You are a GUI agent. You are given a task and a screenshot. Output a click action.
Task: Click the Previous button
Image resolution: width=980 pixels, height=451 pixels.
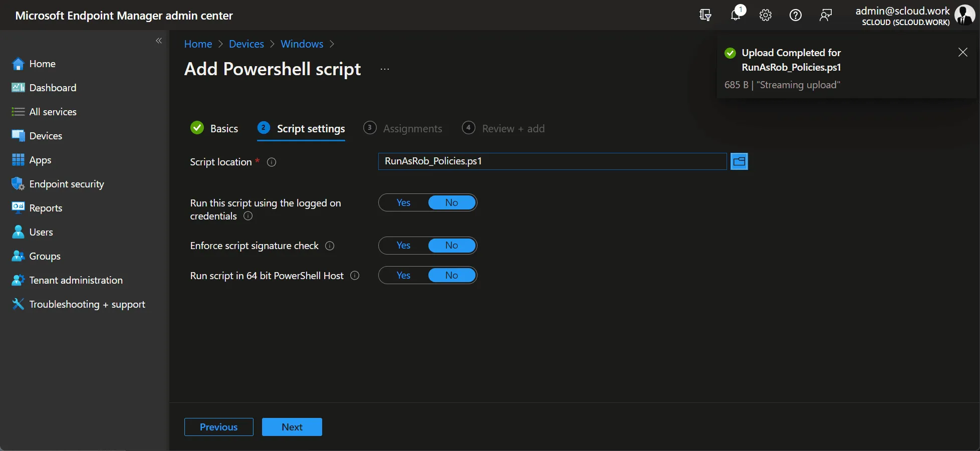pyautogui.click(x=219, y=427)
